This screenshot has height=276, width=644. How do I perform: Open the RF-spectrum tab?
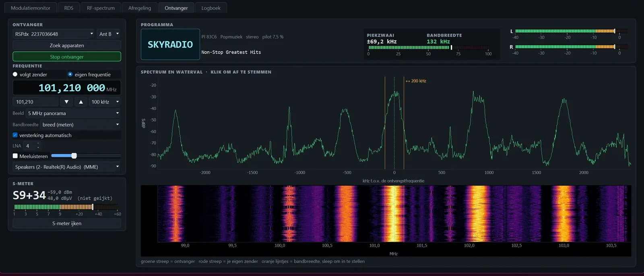point(101,8)
